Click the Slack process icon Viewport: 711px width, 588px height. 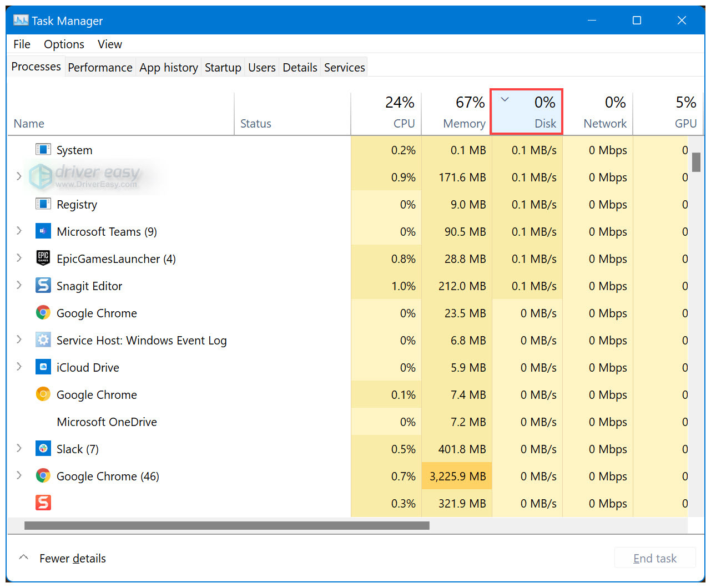(43, 448)
